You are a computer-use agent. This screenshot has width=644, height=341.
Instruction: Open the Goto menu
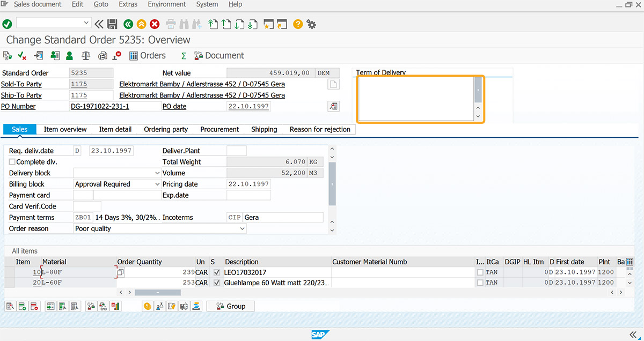click(101, 4)
